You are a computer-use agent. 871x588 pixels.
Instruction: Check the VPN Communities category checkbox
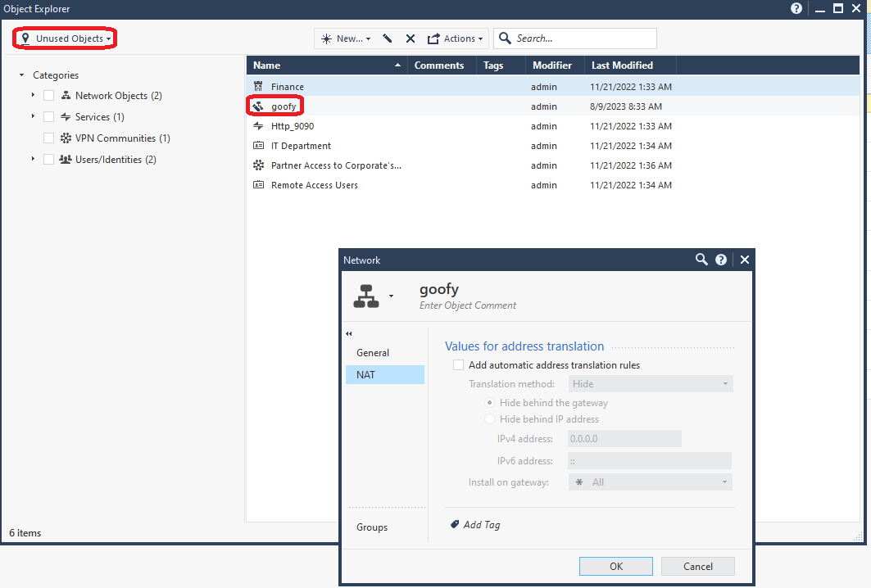click(49, 138)
